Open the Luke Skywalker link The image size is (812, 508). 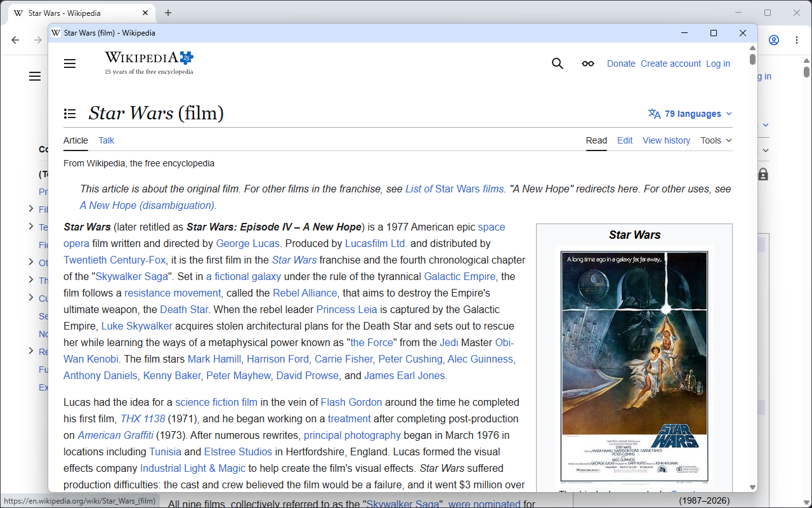tap(137, 326)
